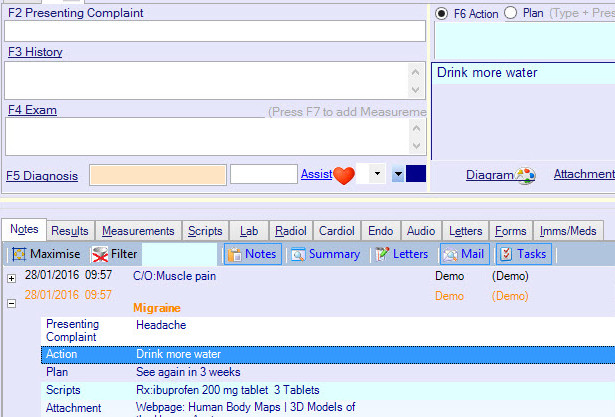The height and width of the screenshot is (417, 615).
Task: Click the red heart Assist icon
Action: [344, 175]
